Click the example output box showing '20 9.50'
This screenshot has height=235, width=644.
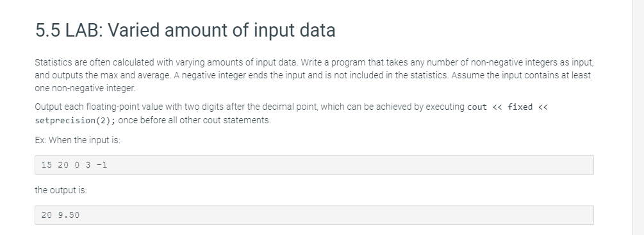(314, 215)
